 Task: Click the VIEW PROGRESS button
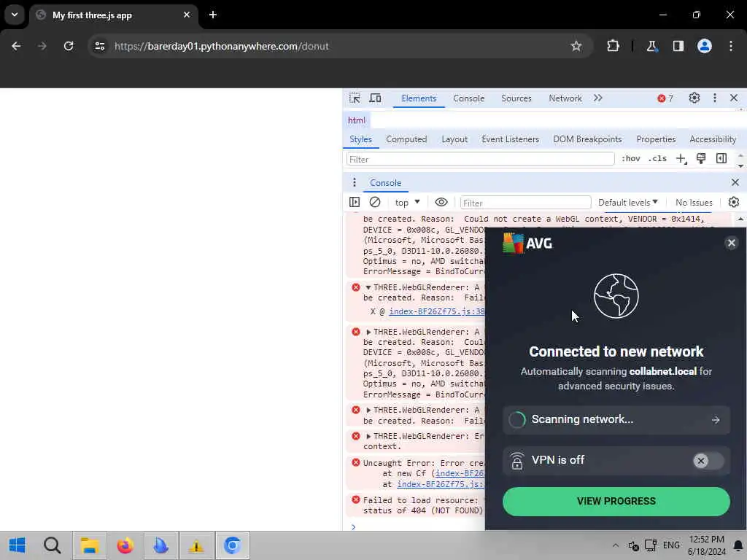tap(616, 502)
